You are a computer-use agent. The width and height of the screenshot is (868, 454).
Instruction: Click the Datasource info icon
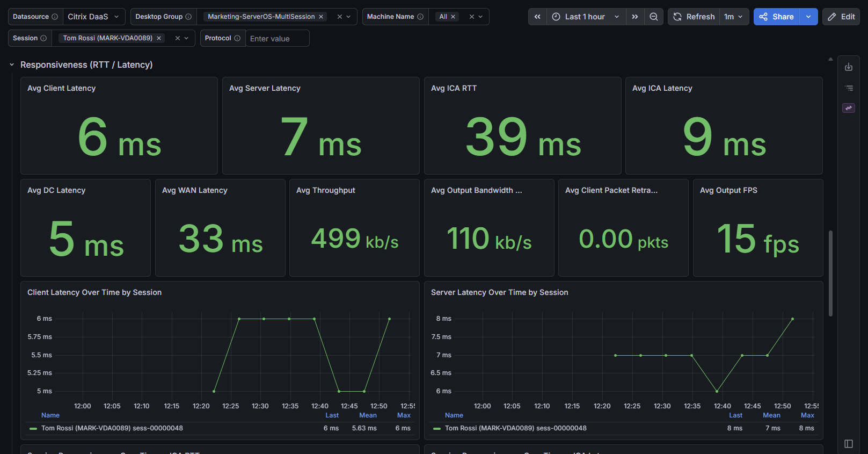[55, 17]
